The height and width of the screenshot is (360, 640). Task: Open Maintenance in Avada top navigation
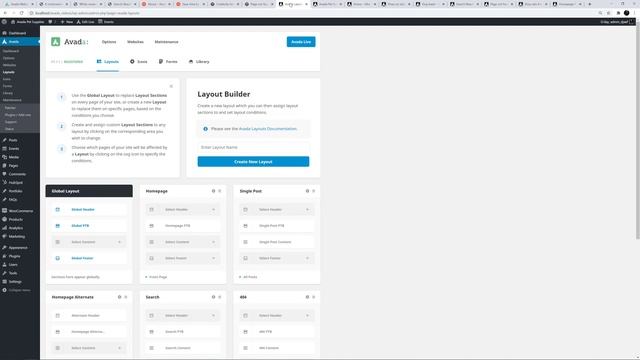click(167, 42)
